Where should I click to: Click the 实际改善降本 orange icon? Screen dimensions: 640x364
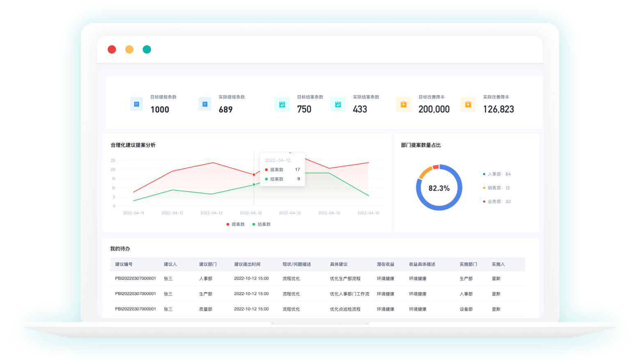(x=468, y=104)
